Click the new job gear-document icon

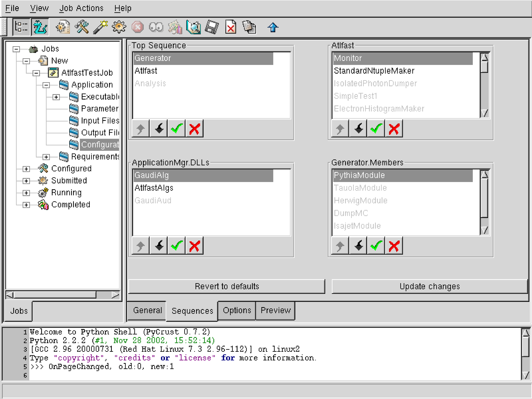[x=63, y=27]
